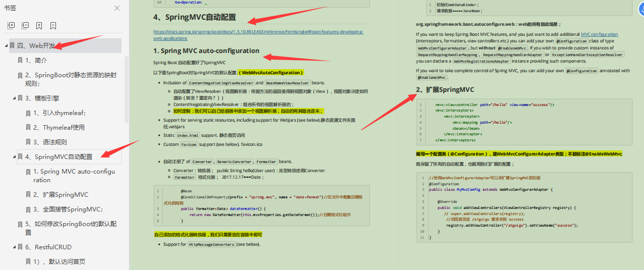Close the 书签 bookmarks panel
This screenshot has height=270, width=644.
coord(117,9)
